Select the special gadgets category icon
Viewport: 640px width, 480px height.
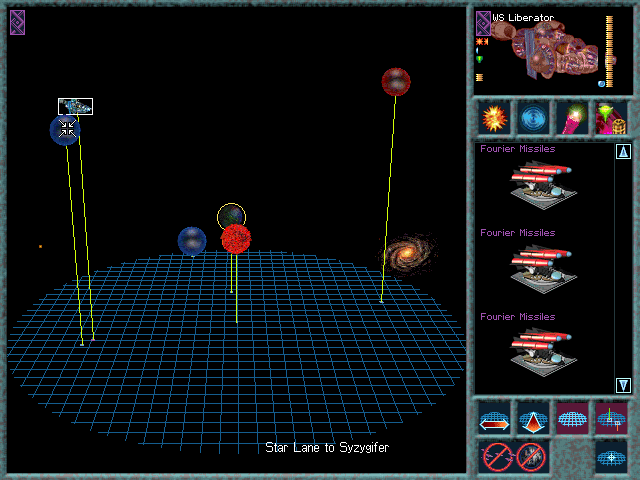coord(611,118)
